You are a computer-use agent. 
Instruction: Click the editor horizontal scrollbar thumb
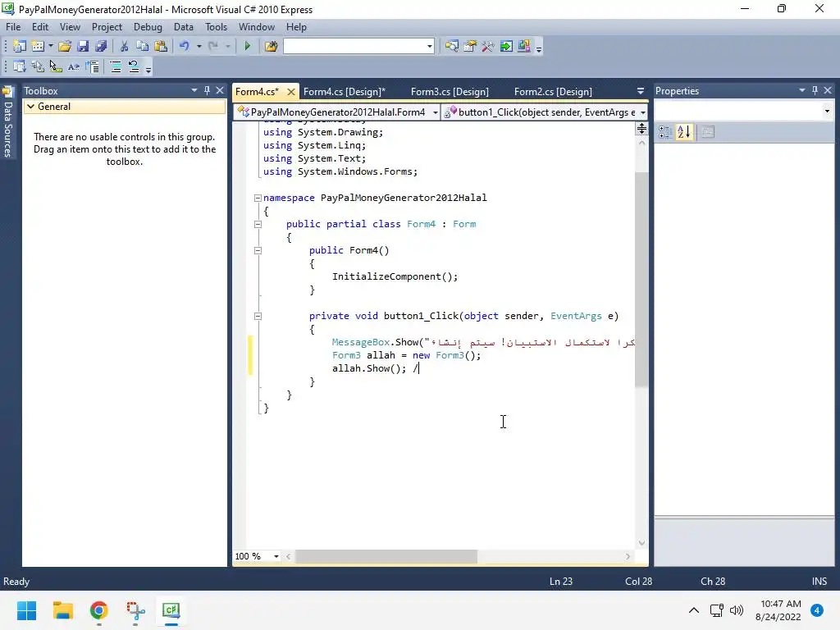[386, 557]
